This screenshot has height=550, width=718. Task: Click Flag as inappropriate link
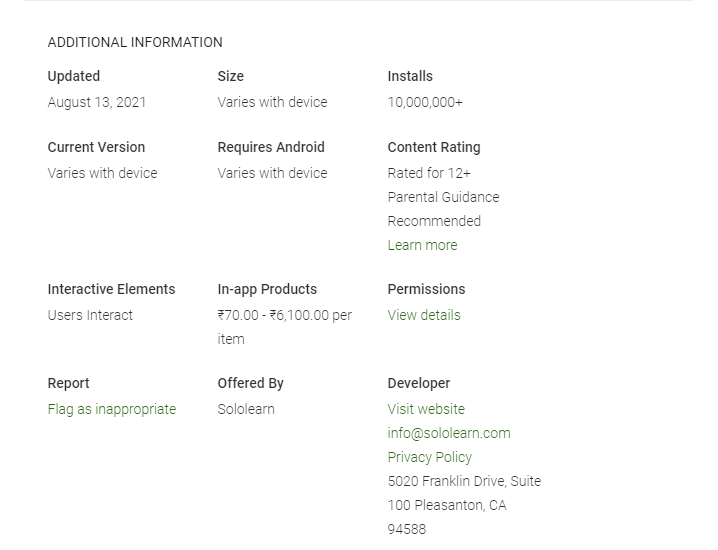(x=111, y=409)
